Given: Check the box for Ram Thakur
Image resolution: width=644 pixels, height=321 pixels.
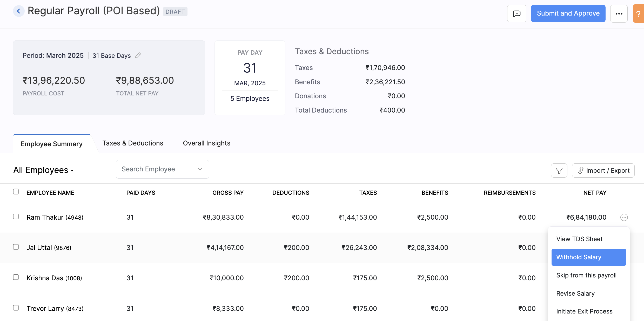Looking at the screenshot, I should click(16, 217).
